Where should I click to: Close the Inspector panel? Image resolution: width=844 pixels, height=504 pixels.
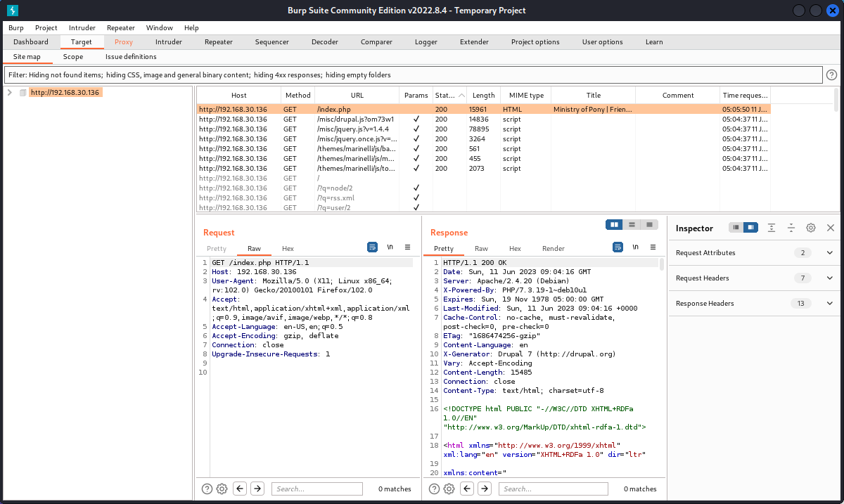tap(831, 228)
